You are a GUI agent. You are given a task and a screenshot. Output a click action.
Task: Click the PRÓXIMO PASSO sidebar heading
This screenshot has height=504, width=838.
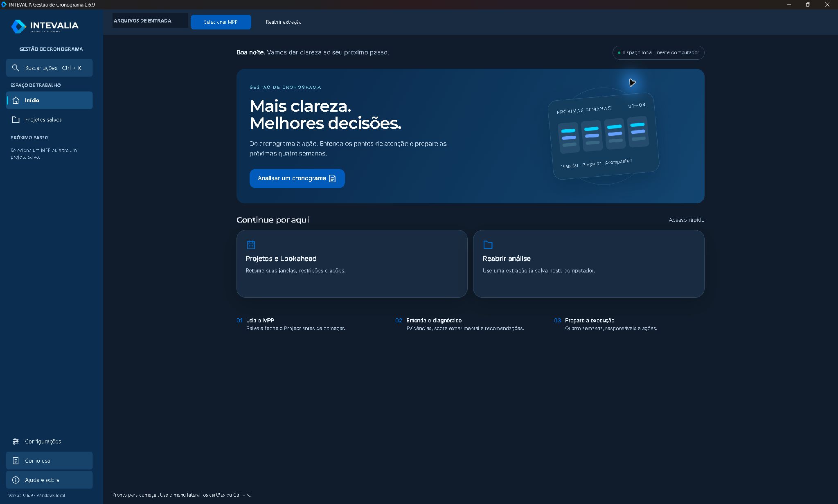coord(29,137)
